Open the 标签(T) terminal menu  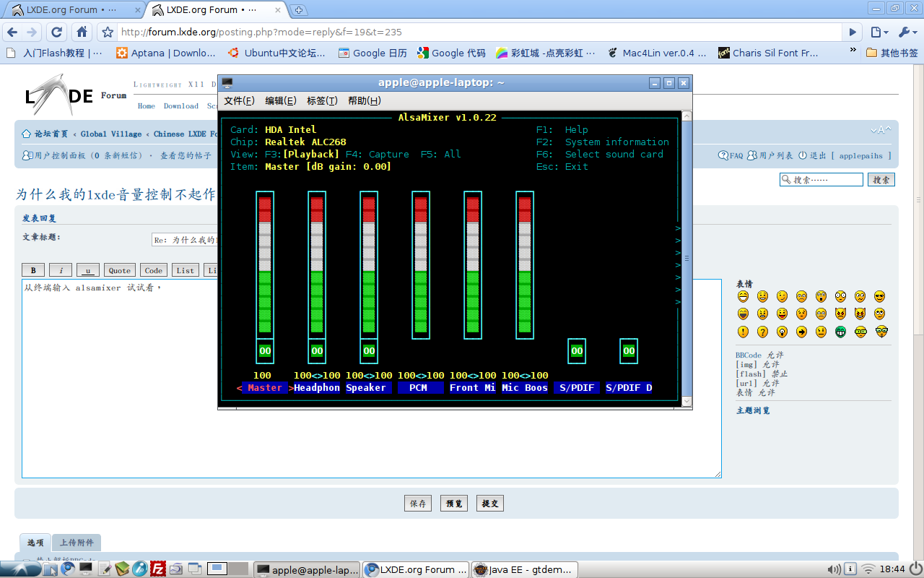(322, 100)
